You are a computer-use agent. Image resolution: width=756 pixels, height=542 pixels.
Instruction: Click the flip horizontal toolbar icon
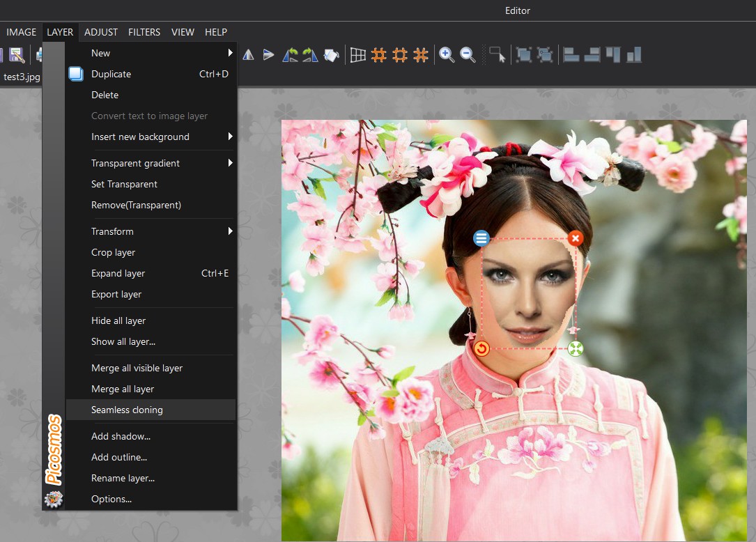248,55
